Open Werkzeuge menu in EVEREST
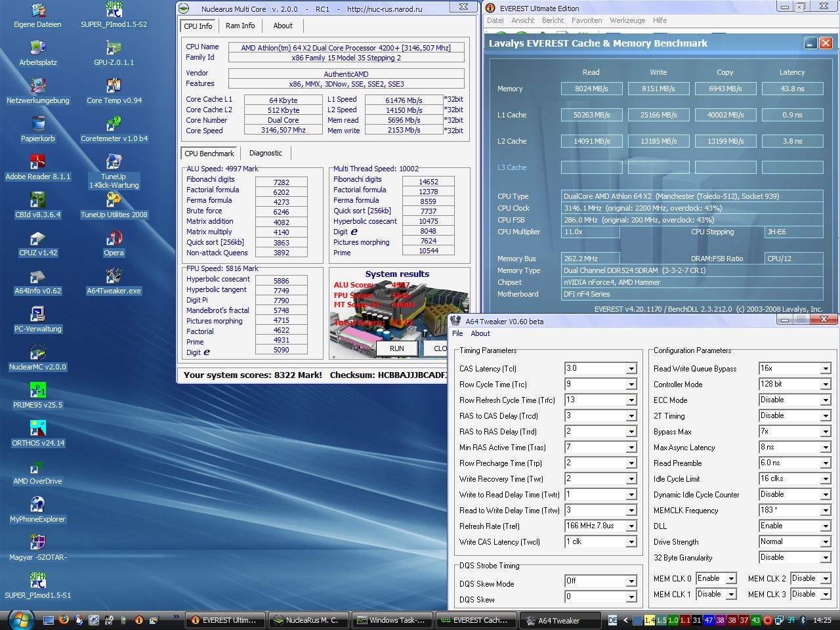This screenshot has width=840, height=630. tap(627, 20)
